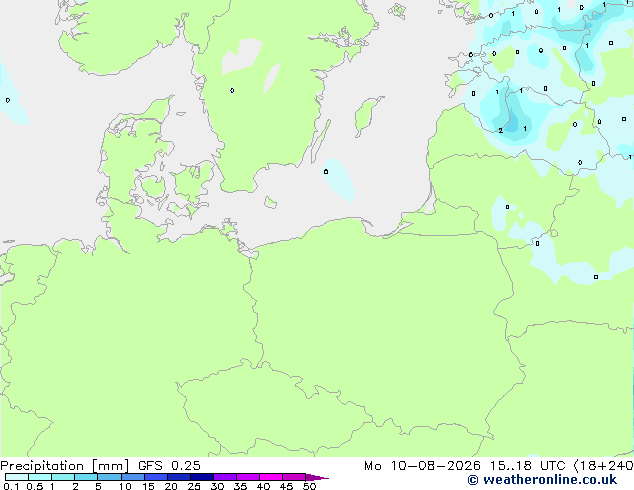
Task: Select the 25–30 mm navy legend swatch
Action: coord(202,477)
